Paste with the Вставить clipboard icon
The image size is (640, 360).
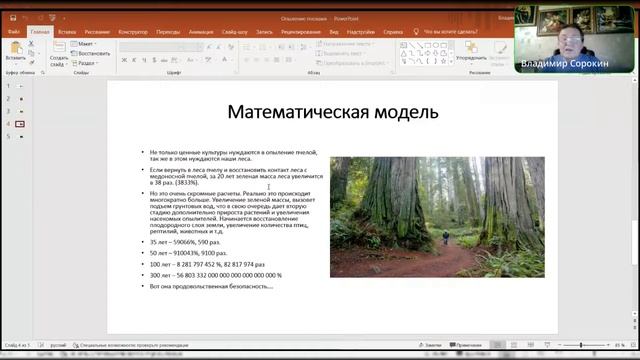click(x=16, y=48)
